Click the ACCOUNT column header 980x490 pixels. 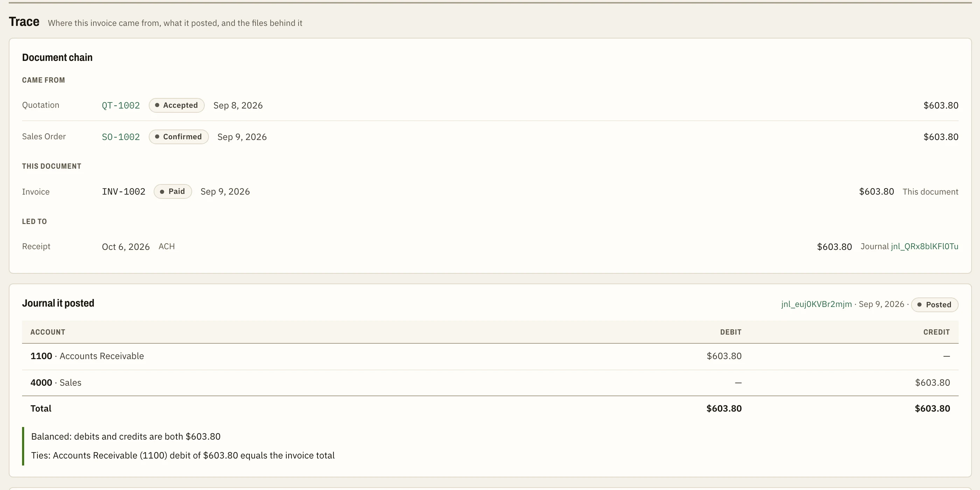tap(48, 332)
